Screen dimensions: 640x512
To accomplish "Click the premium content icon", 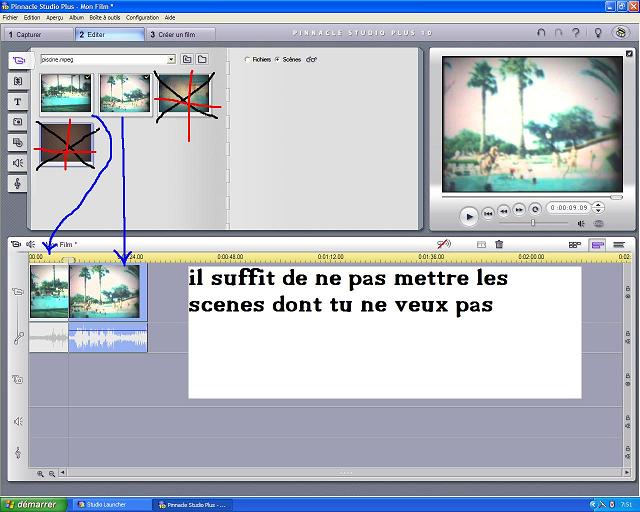I will pos(621,33).
